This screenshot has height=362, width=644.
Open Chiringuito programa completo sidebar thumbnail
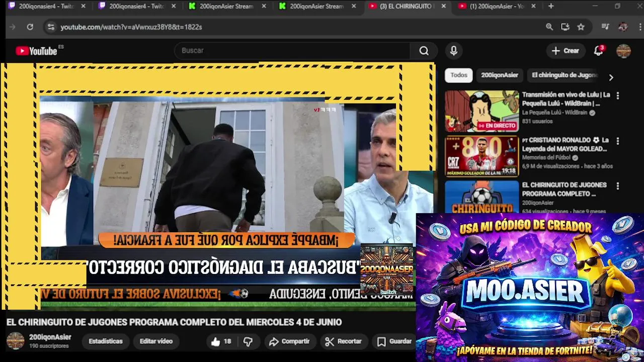[481, 197]
